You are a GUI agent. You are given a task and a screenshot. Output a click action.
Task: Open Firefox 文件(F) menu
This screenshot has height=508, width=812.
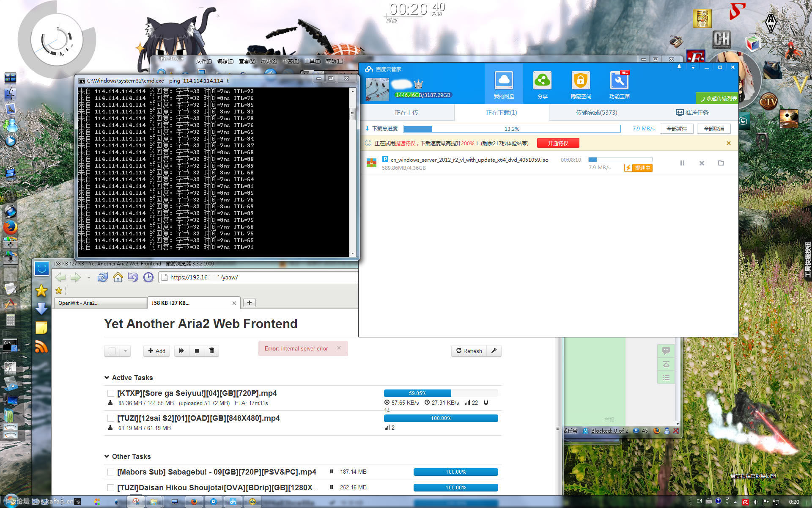coord(204,61)
